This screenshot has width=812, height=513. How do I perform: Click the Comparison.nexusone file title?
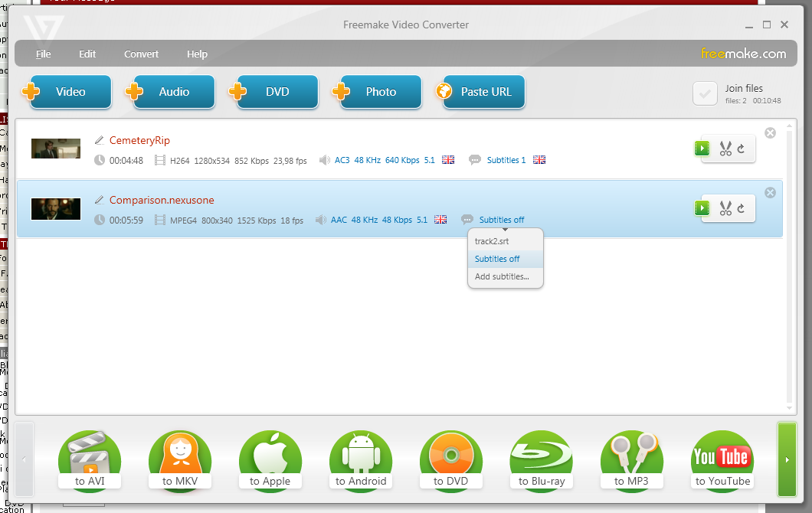(x=162, y=200)
